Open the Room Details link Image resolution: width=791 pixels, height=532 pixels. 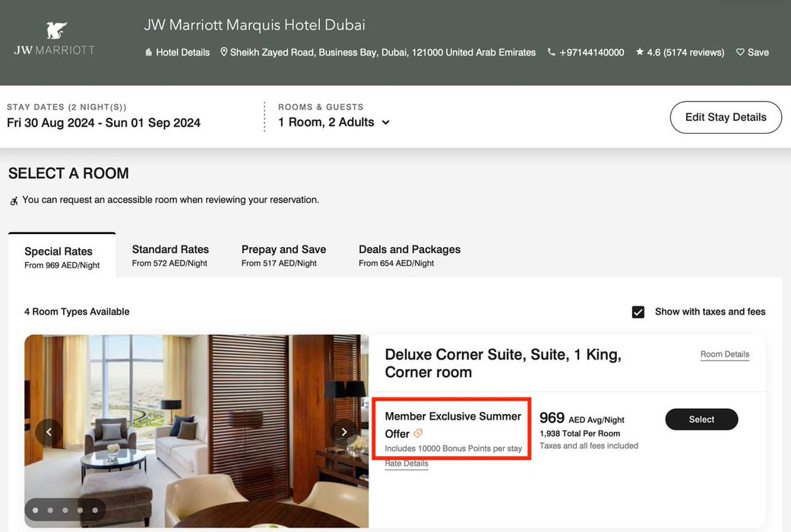725,354
